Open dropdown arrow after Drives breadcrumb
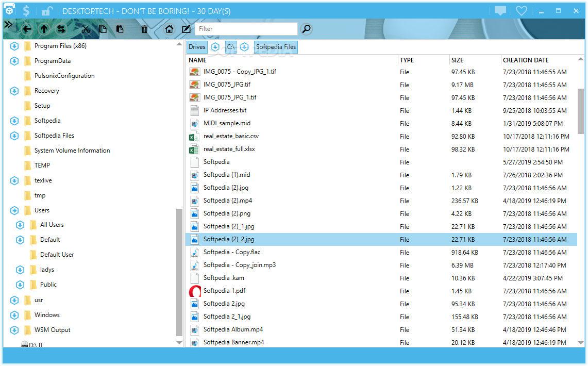The image size is (588, 366). point(215,47)
